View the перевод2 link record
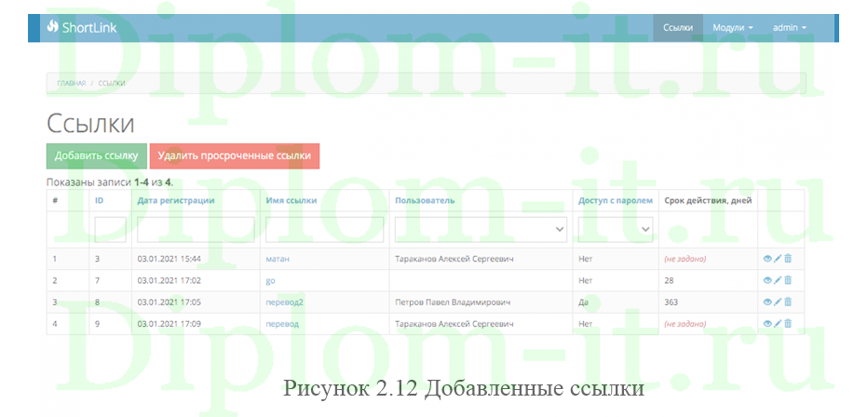 (767, 302)
